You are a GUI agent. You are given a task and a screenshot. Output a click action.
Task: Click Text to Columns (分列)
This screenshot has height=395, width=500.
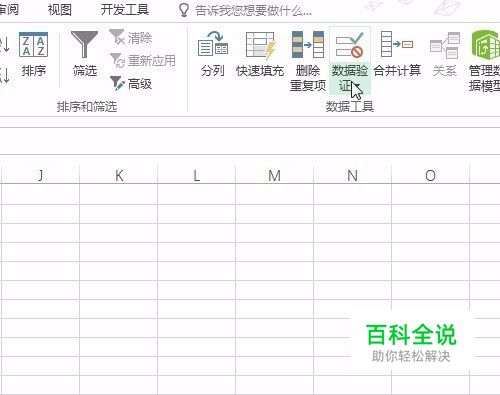point(213,54)
